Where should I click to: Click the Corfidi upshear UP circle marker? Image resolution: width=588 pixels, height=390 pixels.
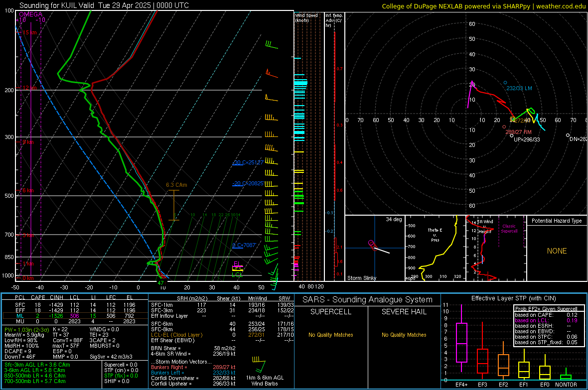coord(511,135)
